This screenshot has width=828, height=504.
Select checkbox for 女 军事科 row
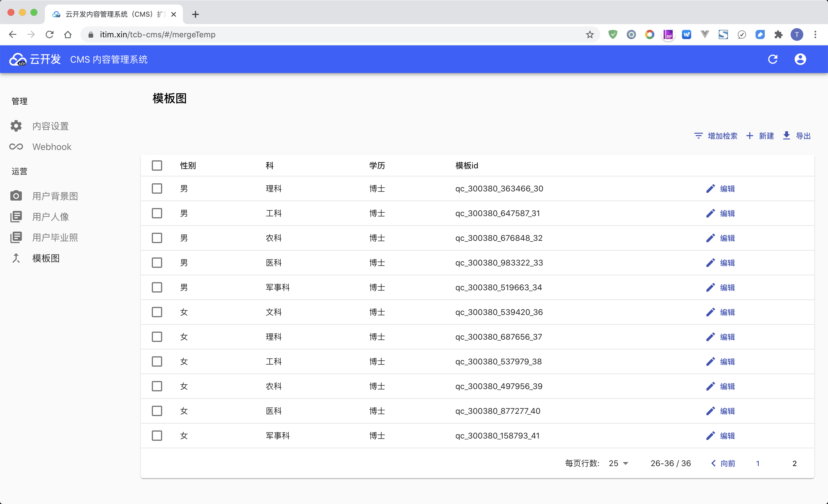pos(157,436)
